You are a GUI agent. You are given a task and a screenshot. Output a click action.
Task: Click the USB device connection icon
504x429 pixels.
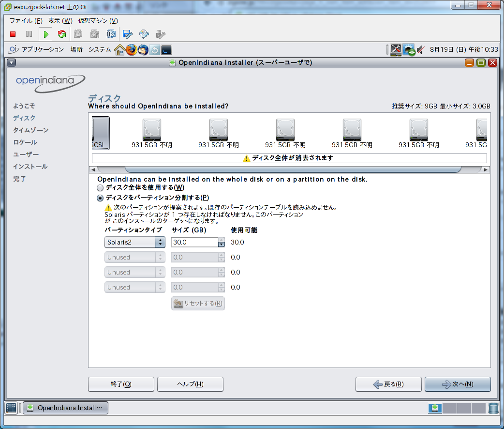tap(161, 34)
